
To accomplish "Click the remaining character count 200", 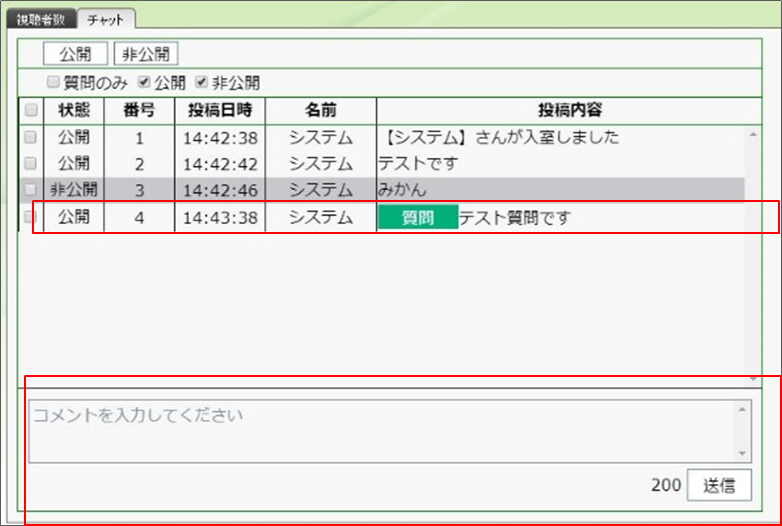I will tap(666, 485).
